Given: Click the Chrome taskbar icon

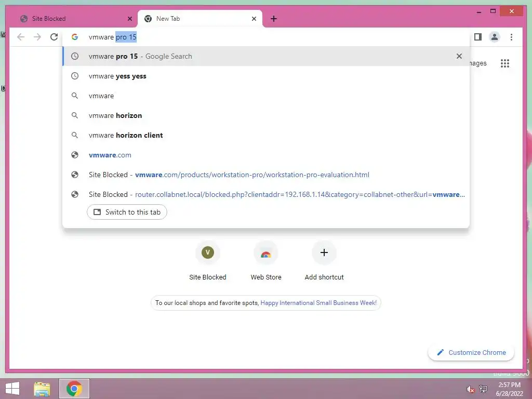Looking at the screenshot, I should 74,389.
